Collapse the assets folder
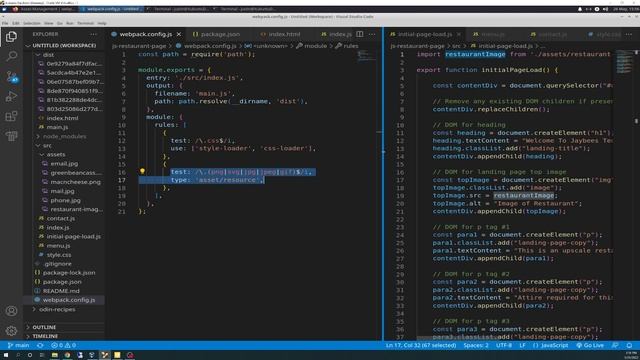Viewport: 640px width, 360px height. pyautogui.click(x=56, y=154)
